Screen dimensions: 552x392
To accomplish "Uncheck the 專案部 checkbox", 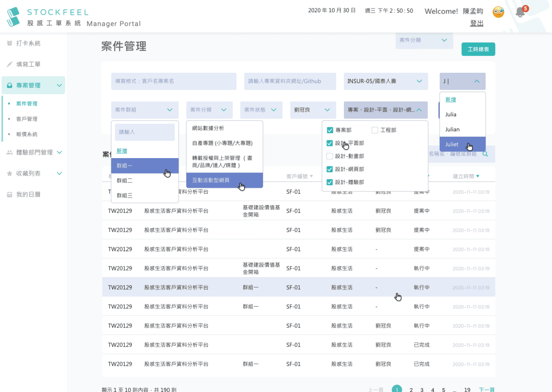I will pos(330,130).
